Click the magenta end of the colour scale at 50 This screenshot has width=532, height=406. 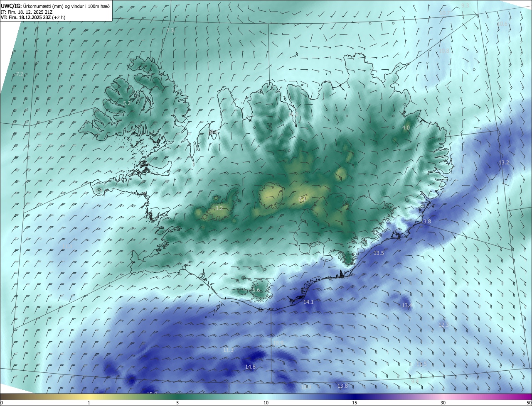click(528, 396)
